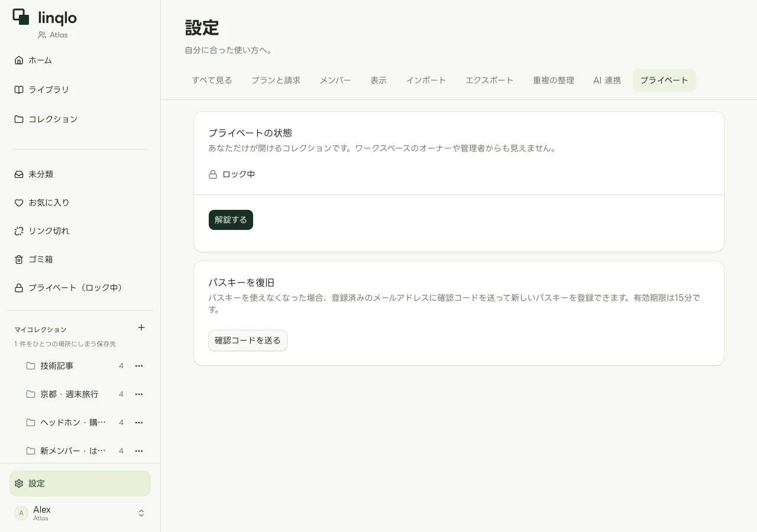This screenshot has height=532, width=757.
Task: Click the Alex avatar circle
Action: pyautogui.click(x=21, y=513)
